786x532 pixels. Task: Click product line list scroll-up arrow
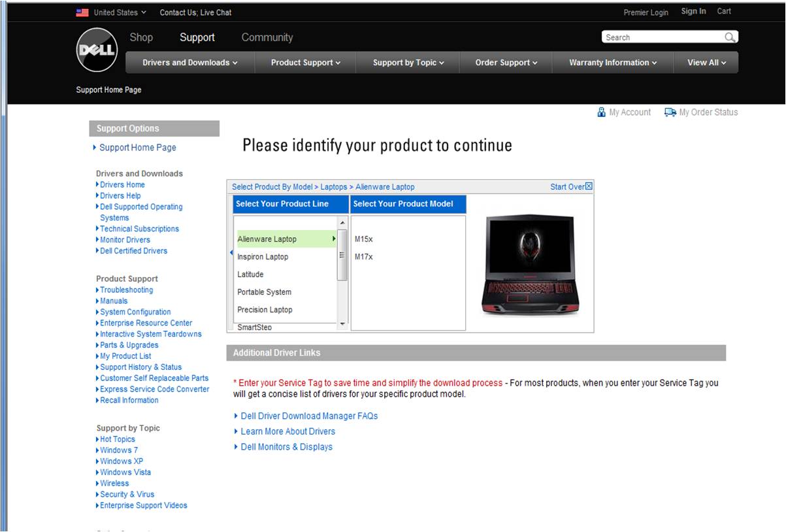click(x=342, y=223)
